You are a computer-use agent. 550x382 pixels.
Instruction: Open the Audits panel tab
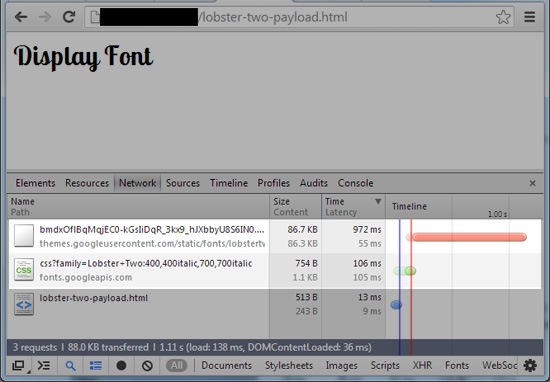point(314,183)
